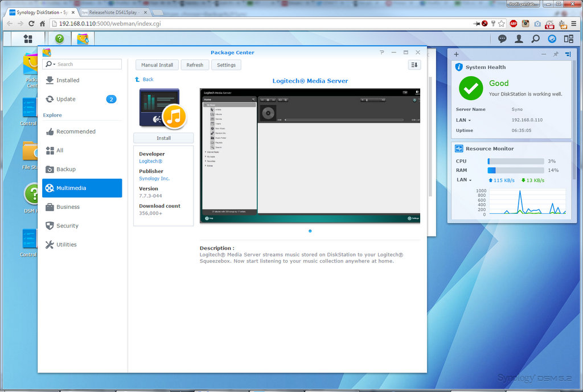The width and height of the screenshot is (583, 392).
Task: Install Logitech Media Server
Action: click(163, 138)
